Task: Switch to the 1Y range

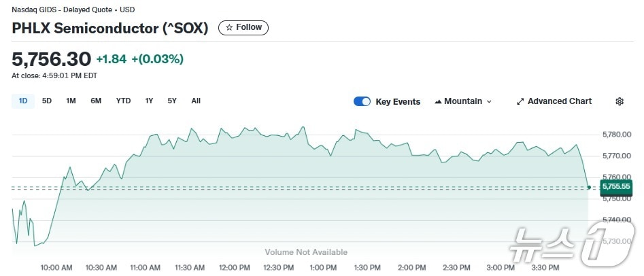Action: pyautogui.click(x=149, y=101)
